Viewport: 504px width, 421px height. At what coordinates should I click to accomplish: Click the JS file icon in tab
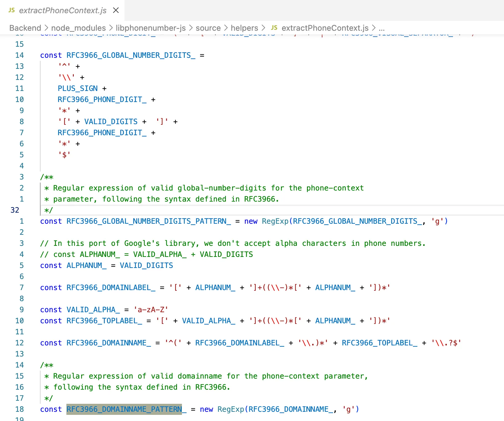[12, 10]
